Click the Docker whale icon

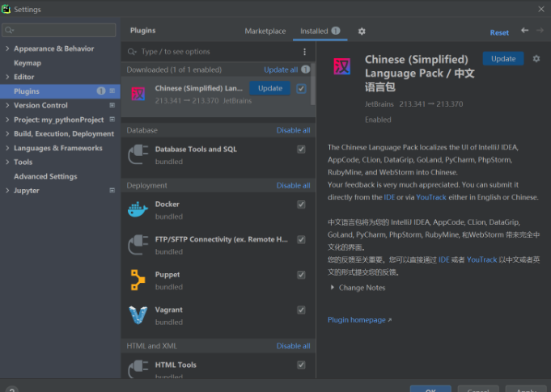tap(138, 209)
